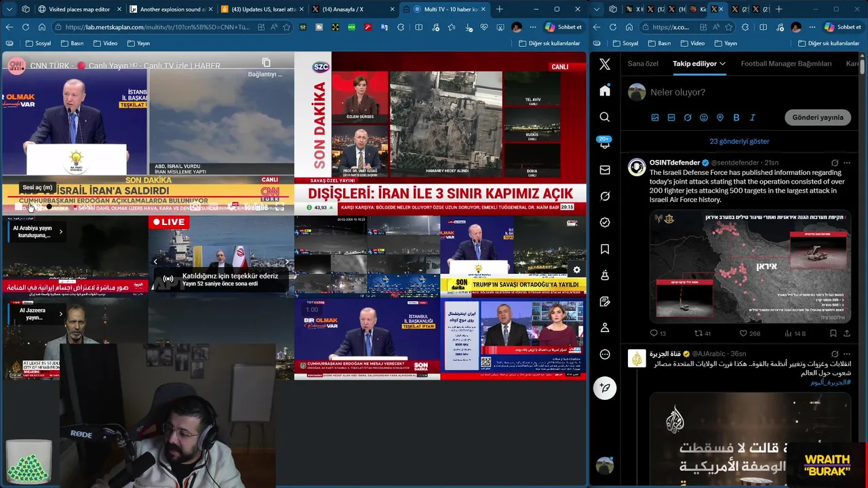
Task: Insert emoji into the new post
Action: point(704,117)
